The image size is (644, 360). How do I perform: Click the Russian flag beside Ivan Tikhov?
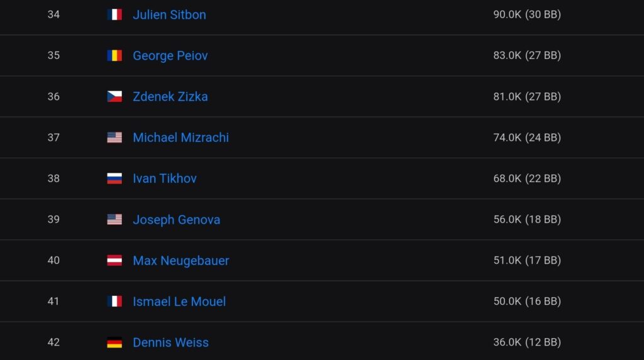click(114, 178)
